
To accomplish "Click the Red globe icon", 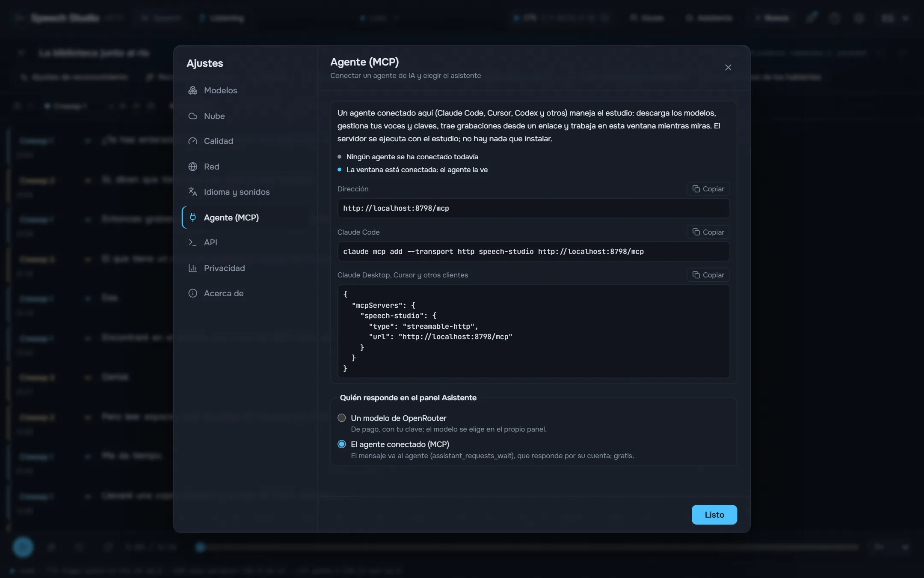I will 193,167.
